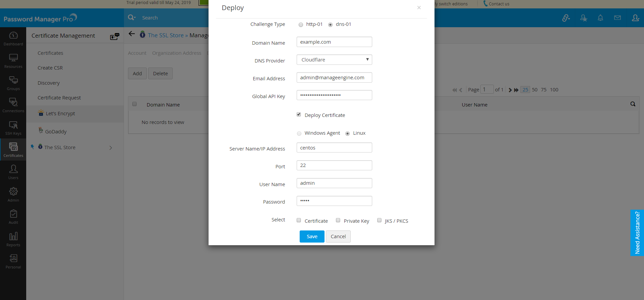
Task: Select GoDaddy menu item
Action: (56, 132)
